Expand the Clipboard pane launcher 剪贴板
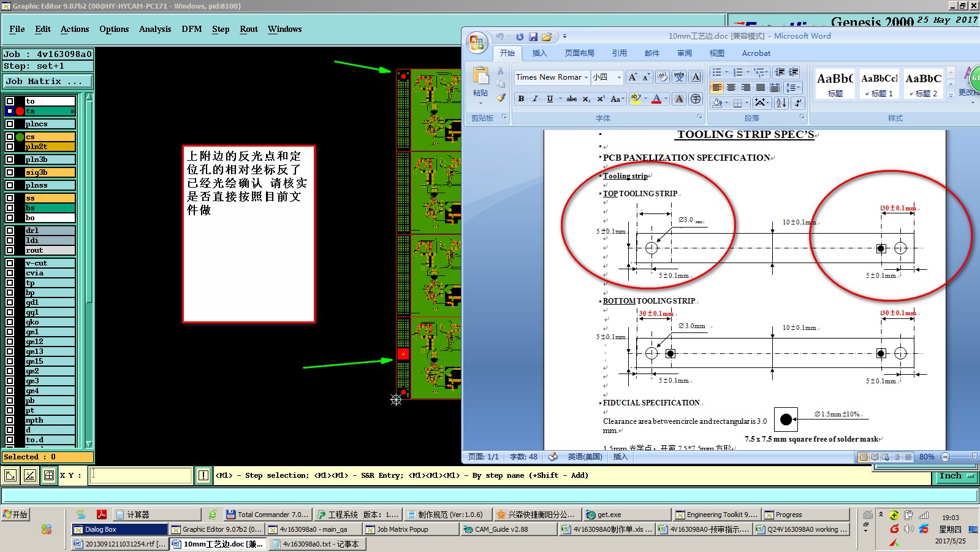 [x=504, y=117]
